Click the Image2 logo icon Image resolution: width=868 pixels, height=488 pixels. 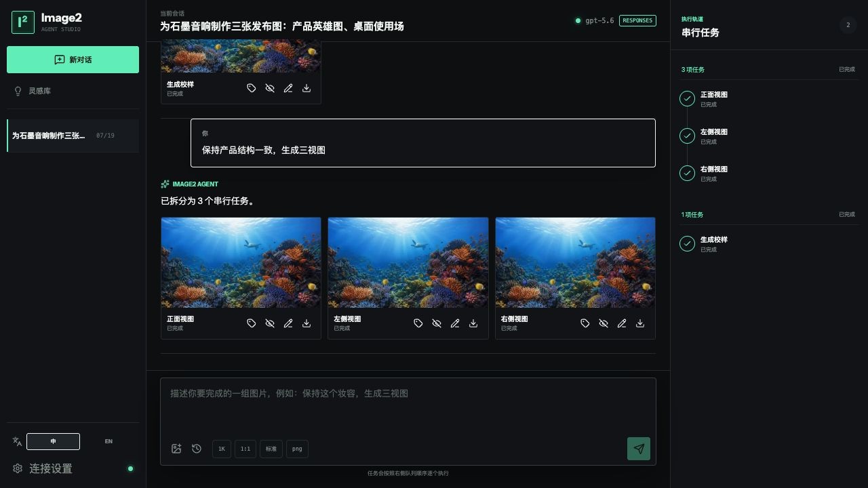[23, 22]
